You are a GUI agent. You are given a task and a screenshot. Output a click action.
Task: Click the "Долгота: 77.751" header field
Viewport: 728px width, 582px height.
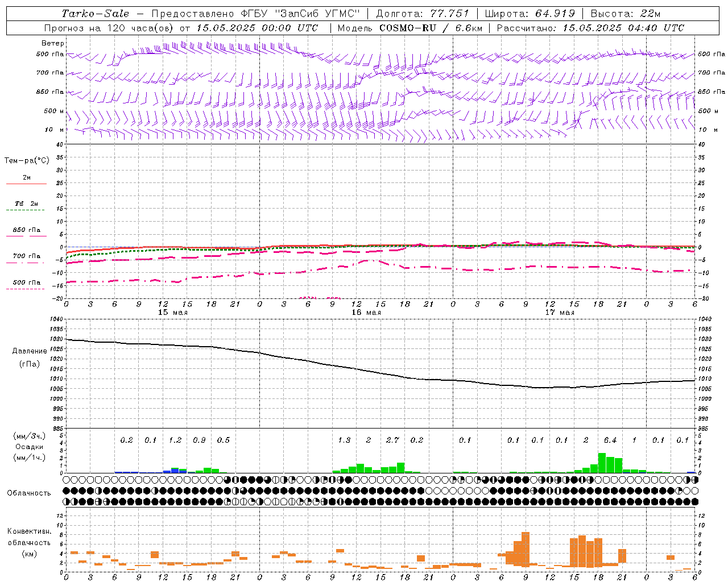pyautogui.click(x=423, y=14)
